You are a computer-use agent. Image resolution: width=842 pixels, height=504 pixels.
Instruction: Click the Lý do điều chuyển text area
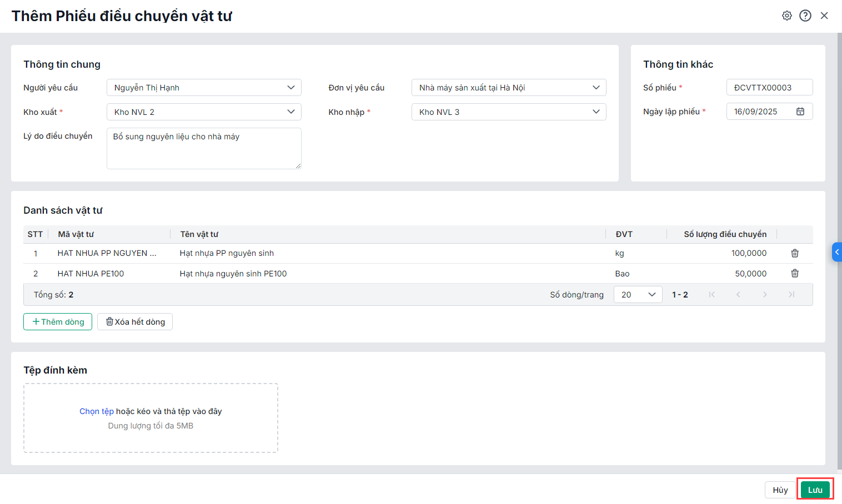(204, 148)
